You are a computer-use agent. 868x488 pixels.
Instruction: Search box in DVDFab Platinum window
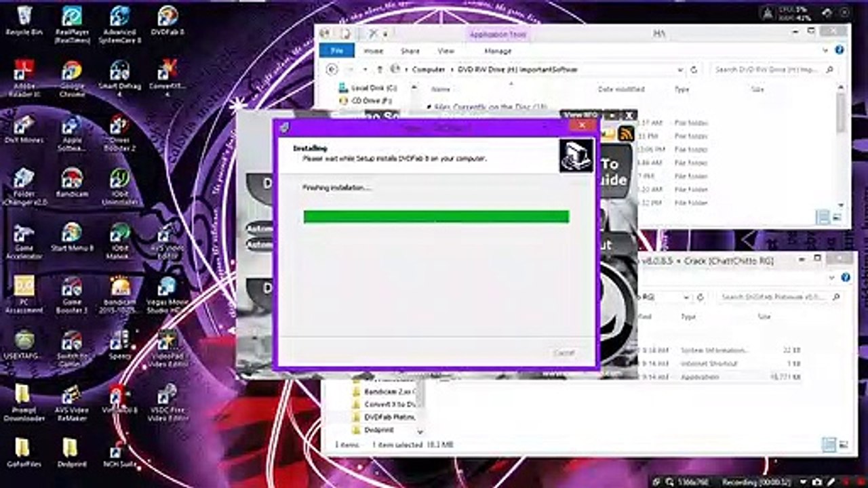pos(780,297)
